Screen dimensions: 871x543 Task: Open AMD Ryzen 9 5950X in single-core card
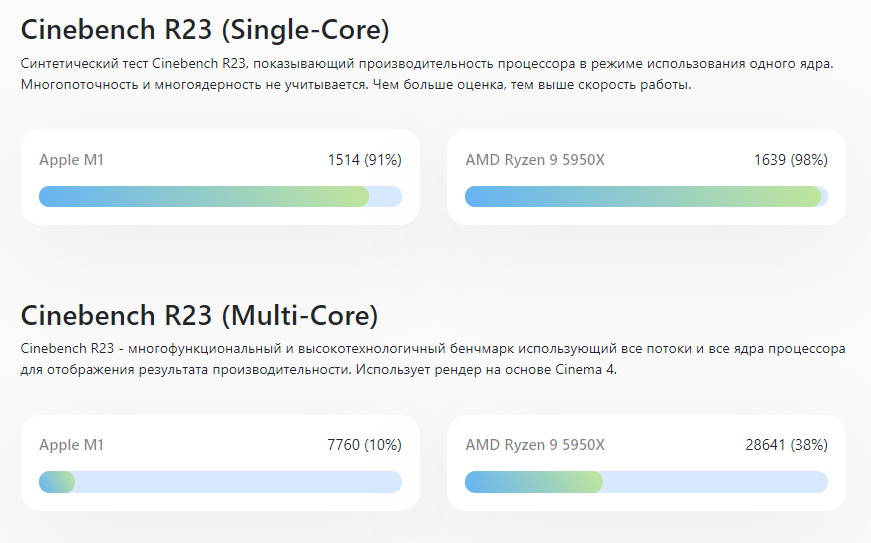[535, 159]
